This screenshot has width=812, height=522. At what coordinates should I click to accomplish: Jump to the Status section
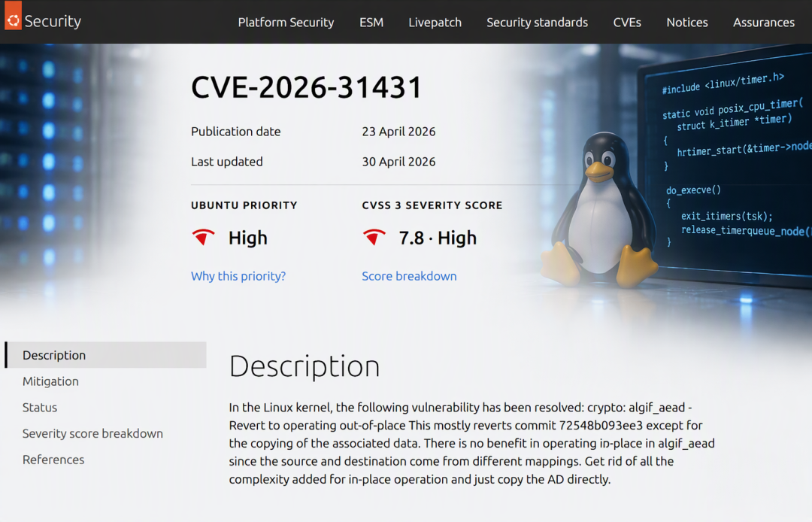(x=40, y=408)
